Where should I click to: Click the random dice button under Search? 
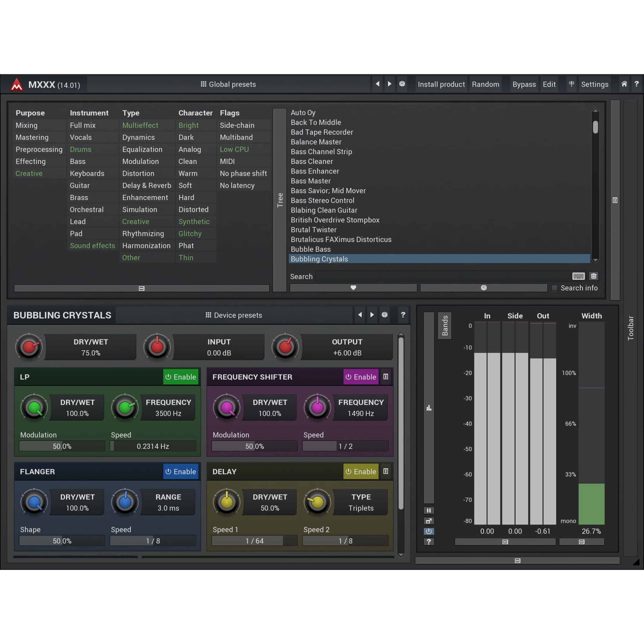[x=484, y=288]
